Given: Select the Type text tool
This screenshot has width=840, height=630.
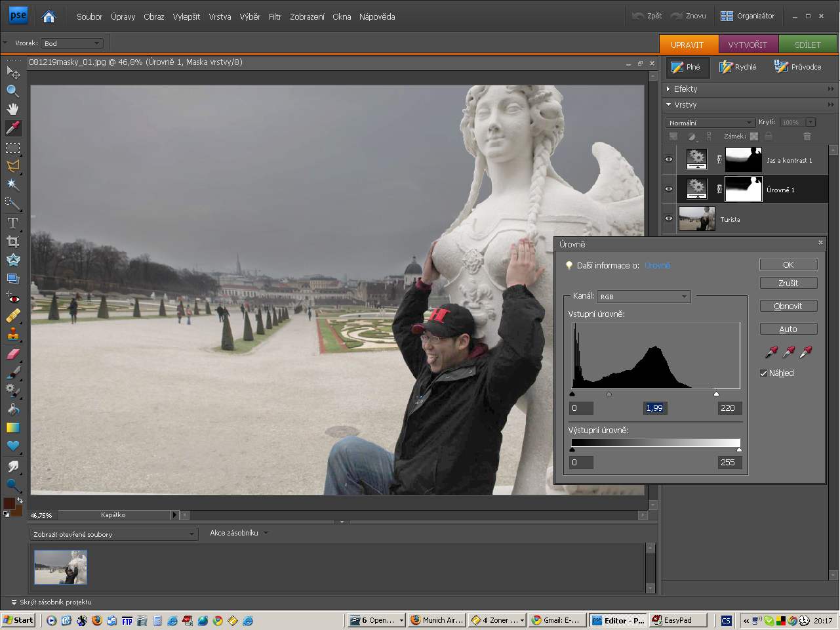Looking at the screenshot, I should pos(12,223).
